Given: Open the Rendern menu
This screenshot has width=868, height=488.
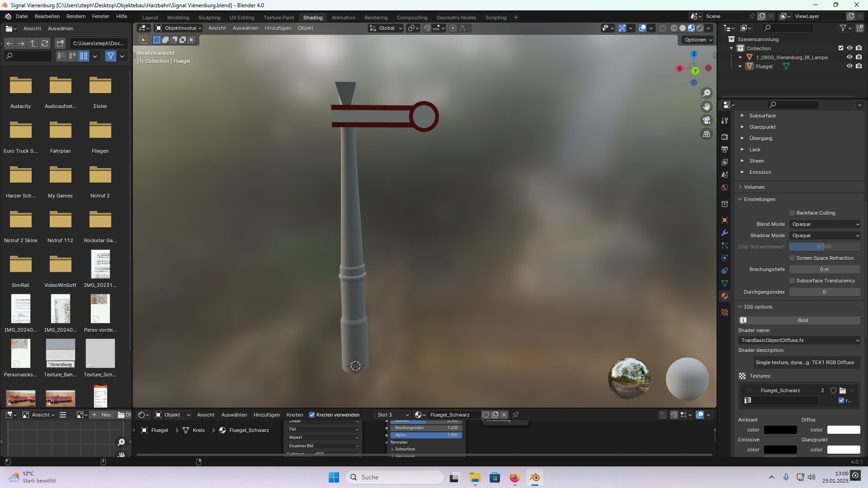Looking at the screenshot, I should pyautogui.click(x=75, y=16).
